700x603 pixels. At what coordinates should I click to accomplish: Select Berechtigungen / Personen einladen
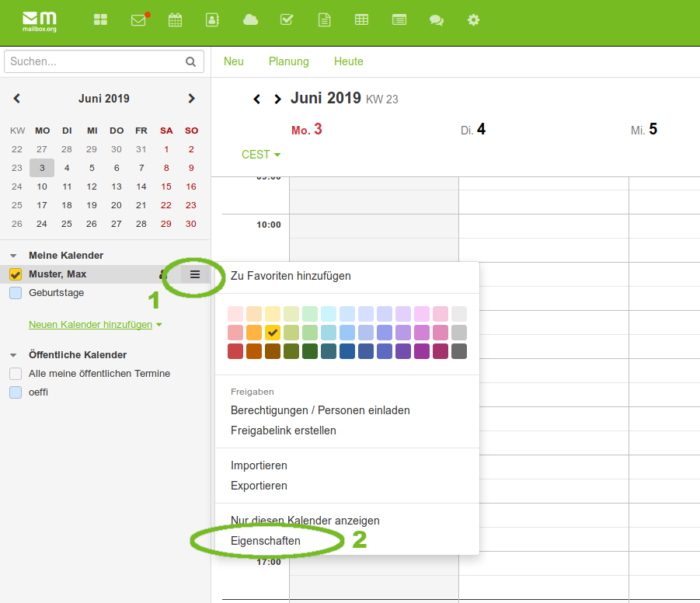coord(320,410)
